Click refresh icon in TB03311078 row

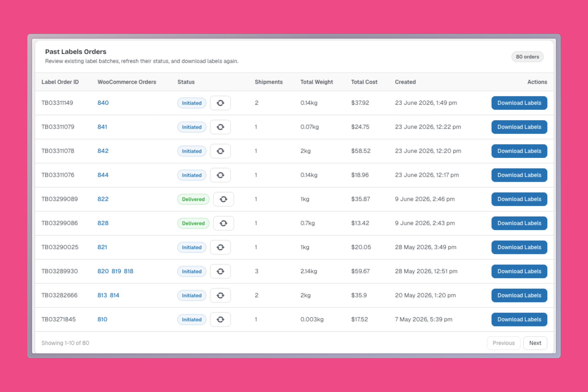[x=220, y=151]
